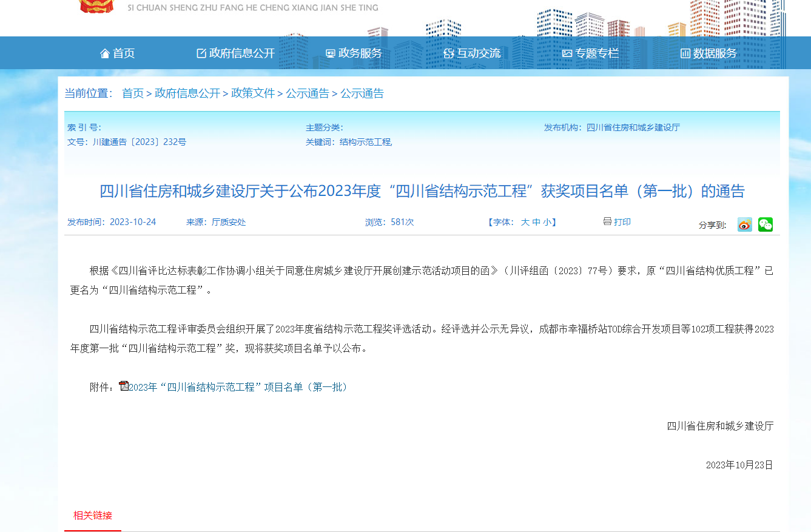
Task: Set font size to 小 (small)
Action: [x=547, y=222]
